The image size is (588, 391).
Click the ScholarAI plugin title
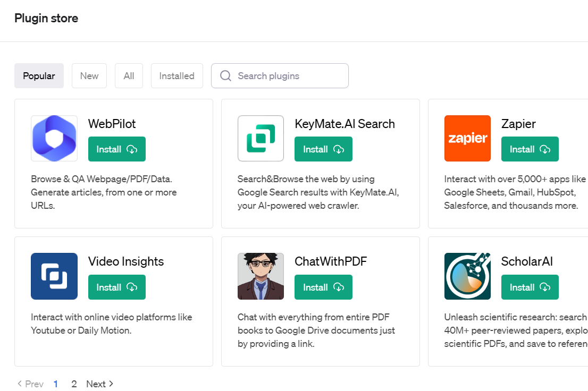(527, 261)
